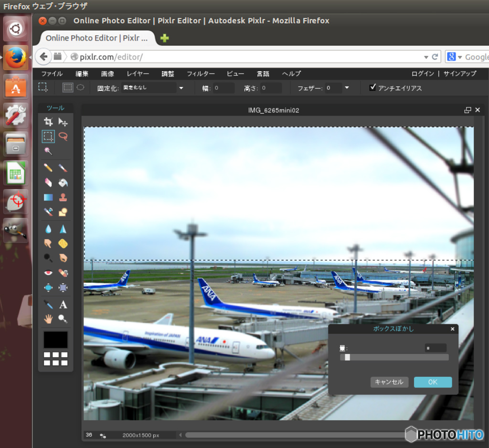Open the 調整 menu

tap(168, 74)
